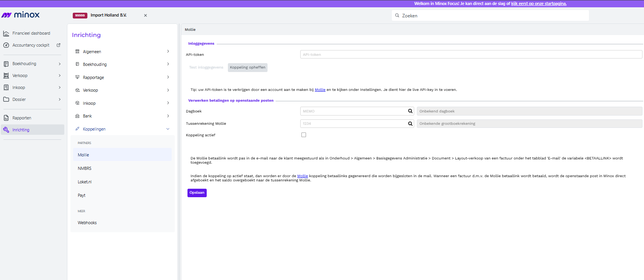Click the Inkoop icon in main sidebar
The width and height of the screenshot is (644, 280).
click(6, 87)
